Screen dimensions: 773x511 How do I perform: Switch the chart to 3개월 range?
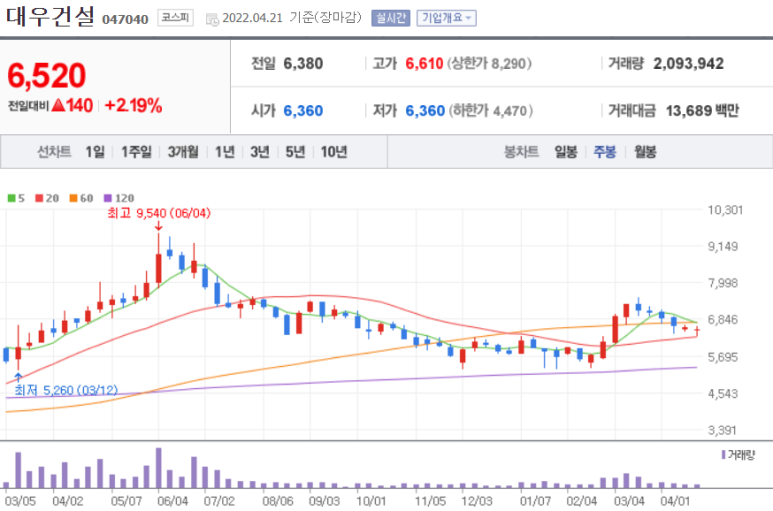coord(184,152)
